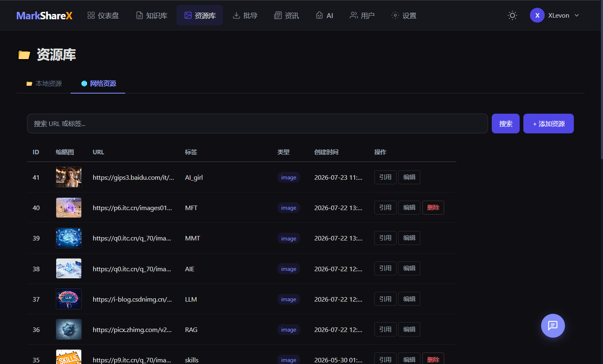The width and height of the screenshot is (603, 364).
Task: Click the 添加资源 add resource button
Action: [548, 124]
